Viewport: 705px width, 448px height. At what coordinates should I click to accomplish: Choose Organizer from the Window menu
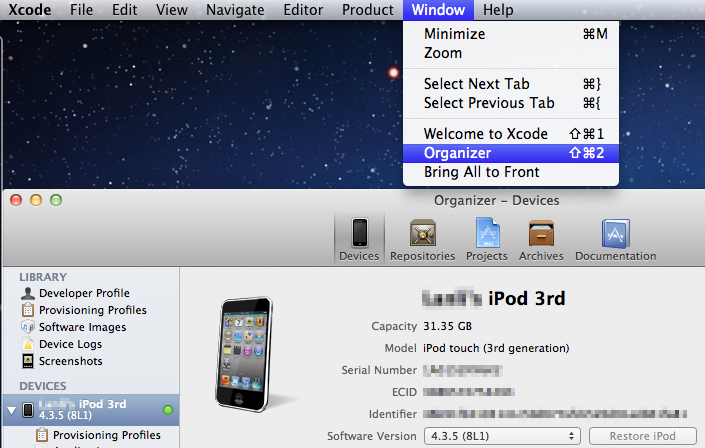pos(511,153)
